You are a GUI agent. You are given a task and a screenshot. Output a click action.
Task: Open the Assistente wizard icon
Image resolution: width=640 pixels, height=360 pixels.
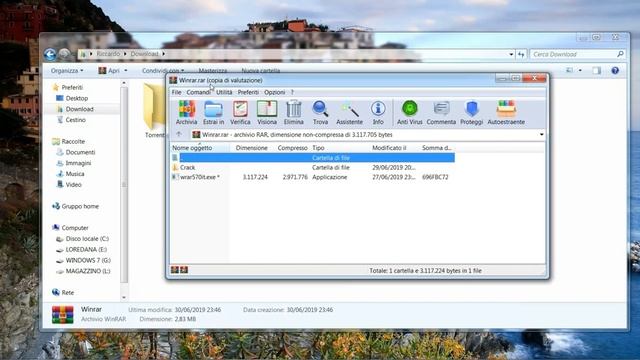coord(349,113)
